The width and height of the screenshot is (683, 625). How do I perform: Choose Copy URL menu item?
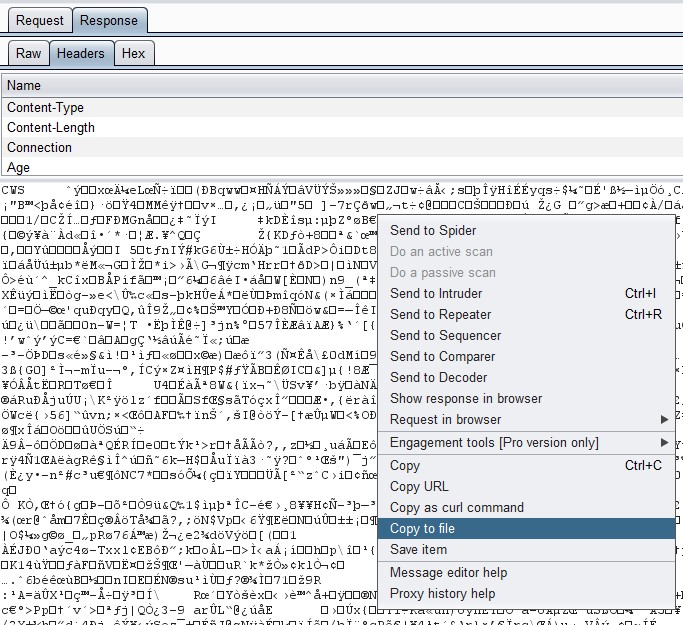pyautogui.click(x=526, y=486)
